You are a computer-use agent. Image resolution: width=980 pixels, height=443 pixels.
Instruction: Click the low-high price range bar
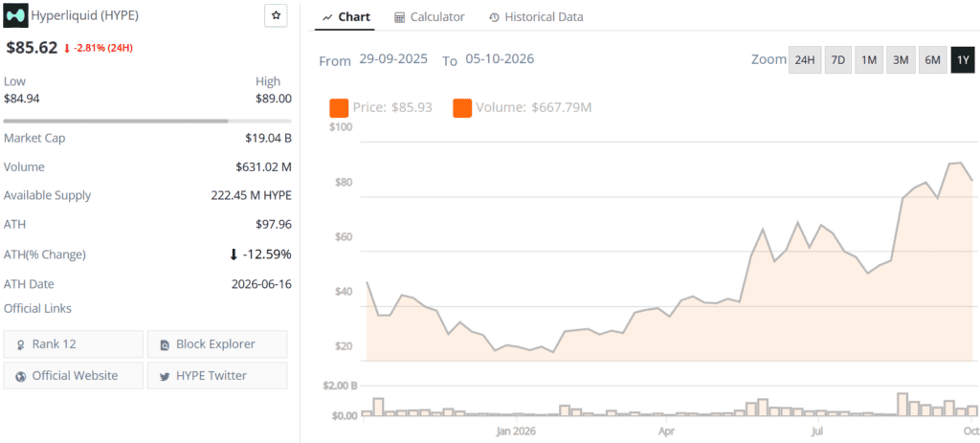[x=147, y=121]
